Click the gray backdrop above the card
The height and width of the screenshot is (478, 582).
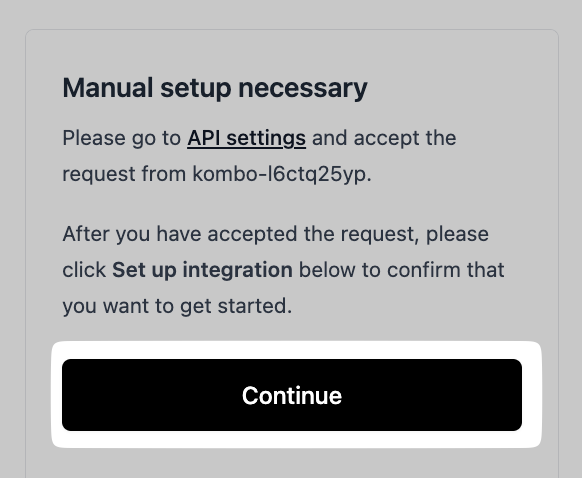[291, 13]
